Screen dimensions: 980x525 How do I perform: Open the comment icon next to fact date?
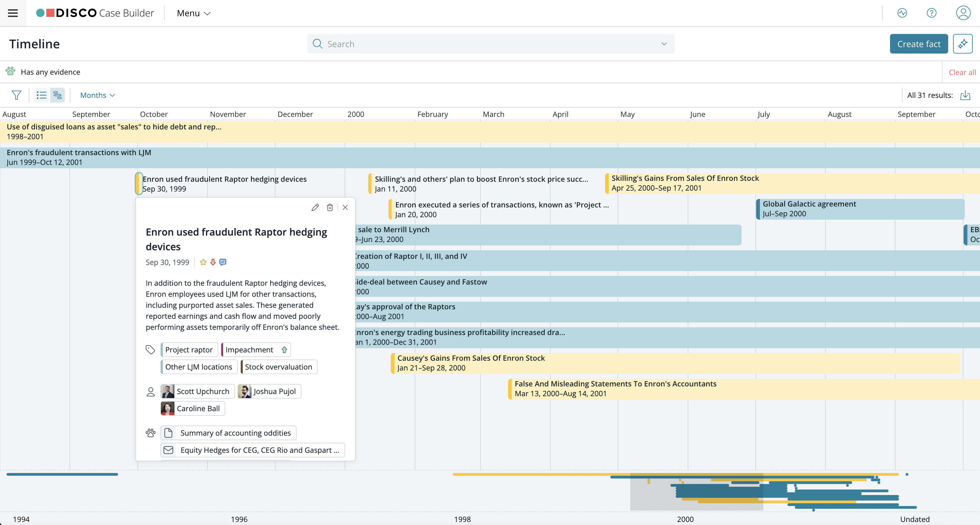coord(223,262)
